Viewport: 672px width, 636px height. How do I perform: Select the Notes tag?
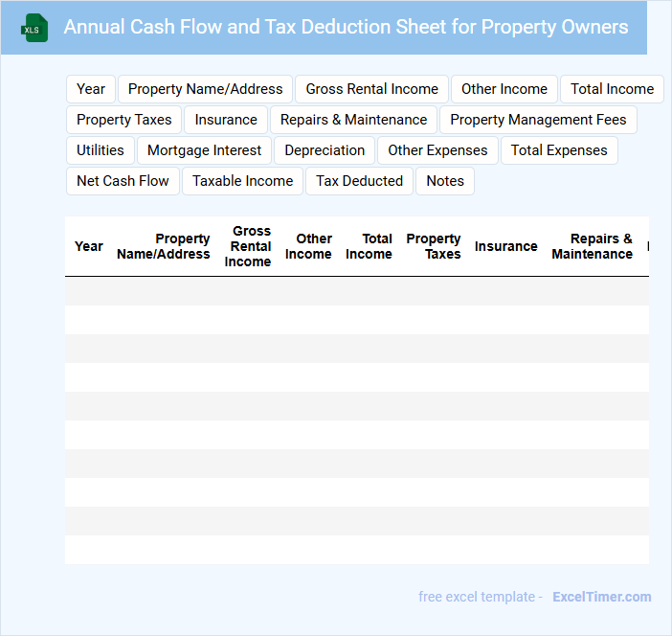click(445, 181)
